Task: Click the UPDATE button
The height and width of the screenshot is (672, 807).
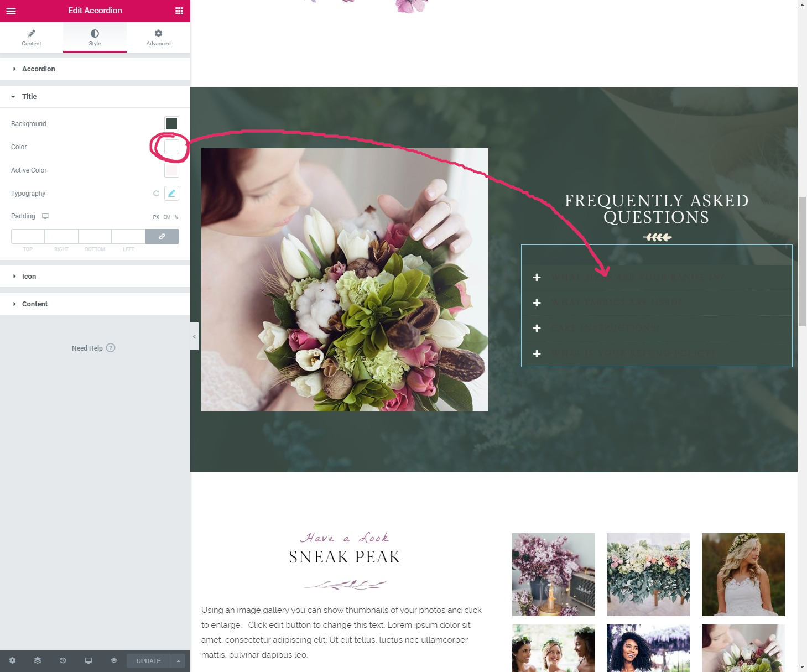Action: coord(148,661)
